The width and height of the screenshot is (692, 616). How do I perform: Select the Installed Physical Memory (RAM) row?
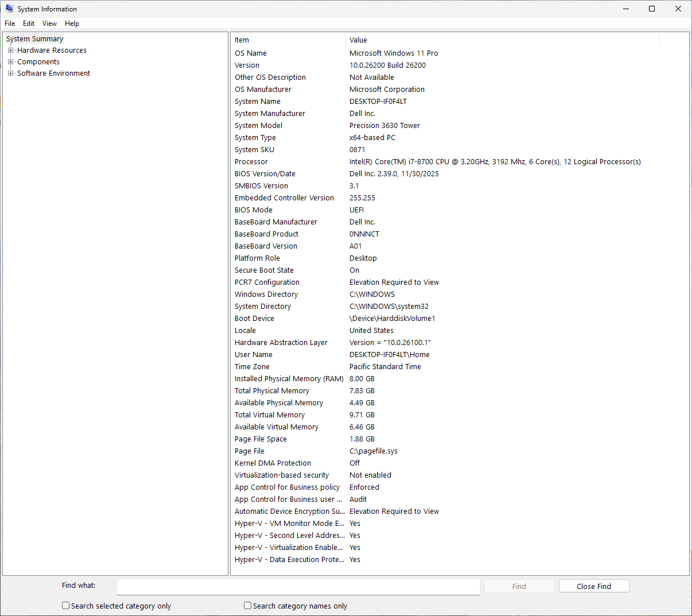(289, 379)
